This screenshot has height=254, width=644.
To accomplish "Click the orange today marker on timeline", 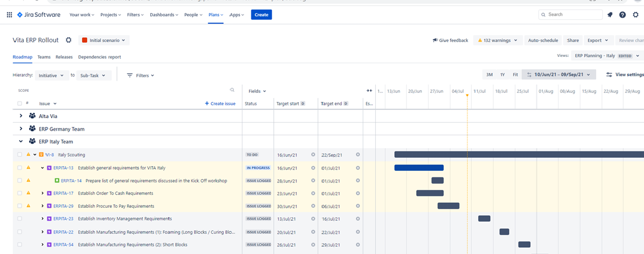I will [x=467, y=95].
